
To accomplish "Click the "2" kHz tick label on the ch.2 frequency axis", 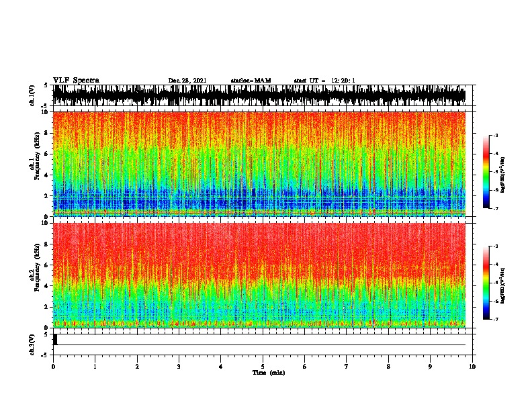I will pos(47,307).
